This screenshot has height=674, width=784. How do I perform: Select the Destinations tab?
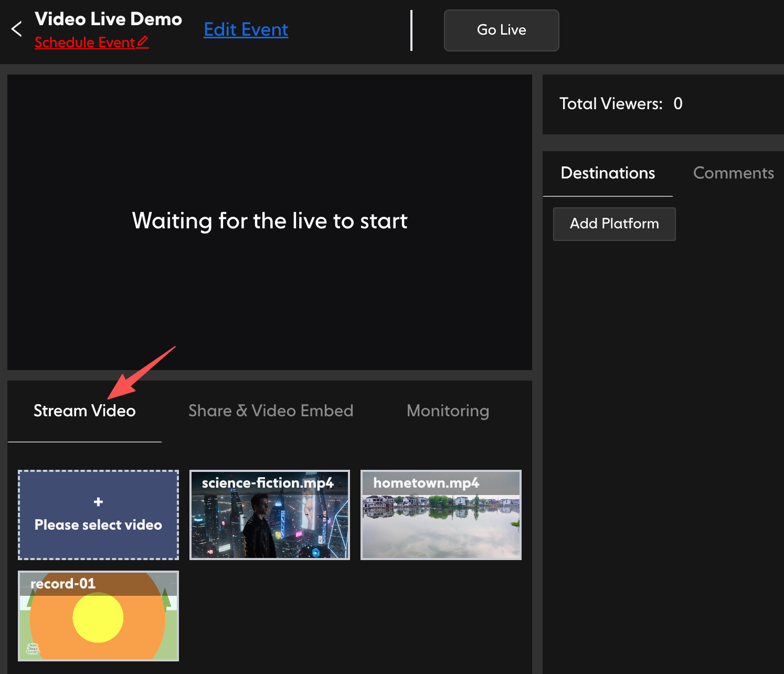(608, 173)
